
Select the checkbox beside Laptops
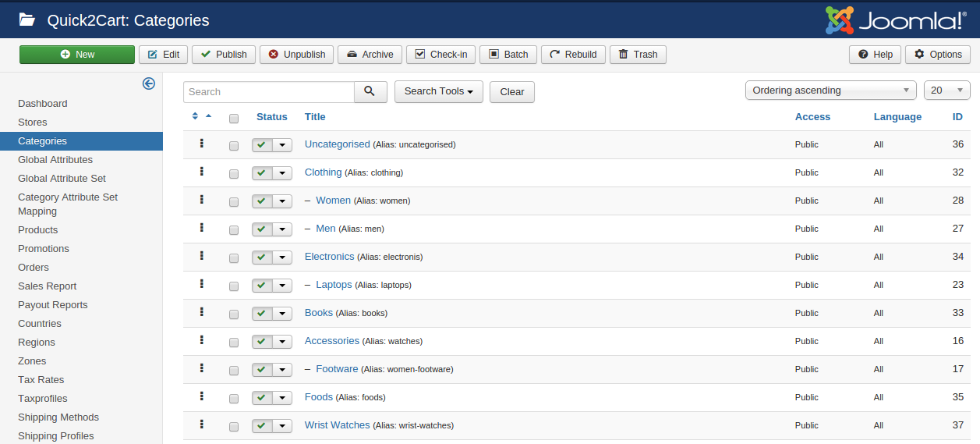tap(234, 286)
